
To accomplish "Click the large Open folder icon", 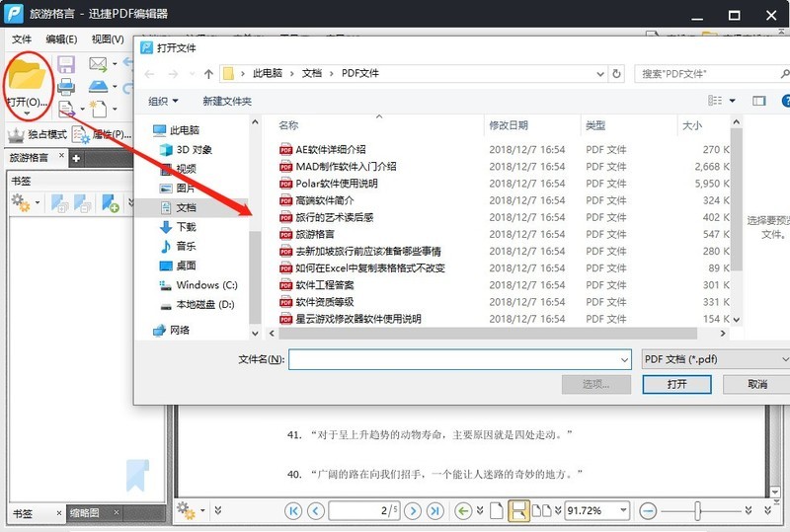I will [x=27, y=74].
